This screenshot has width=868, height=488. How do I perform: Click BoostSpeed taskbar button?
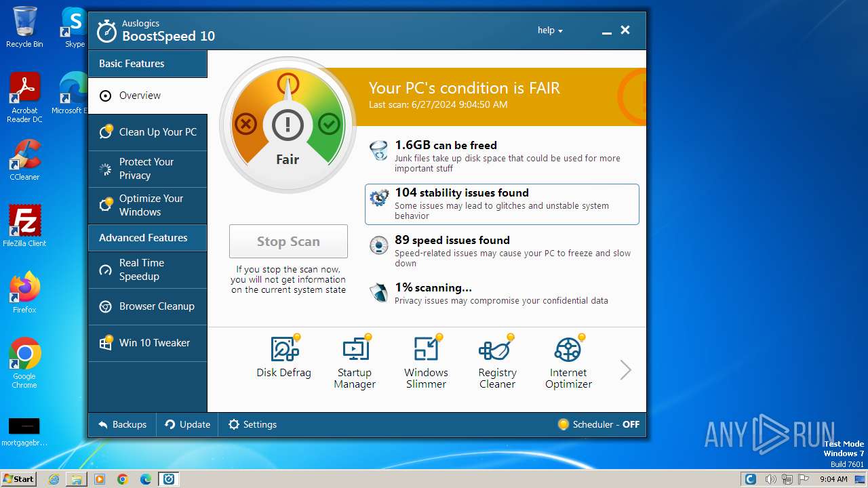[x=169, y=479]
